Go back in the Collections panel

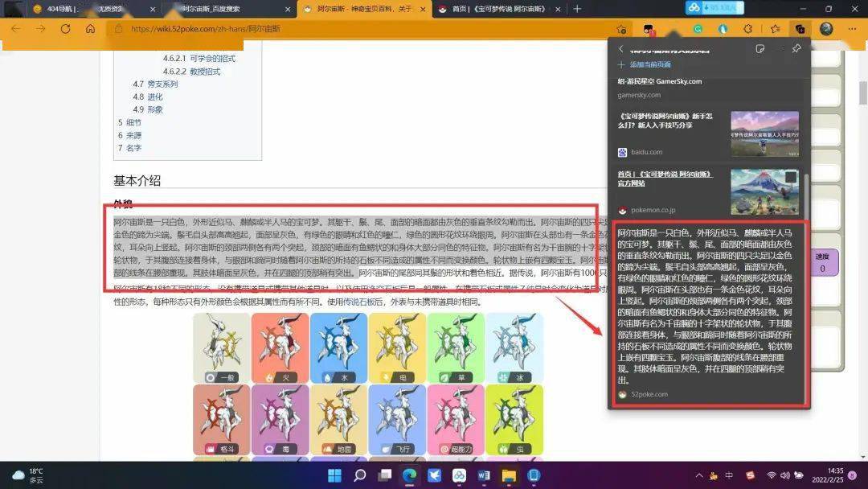point(621,49)
